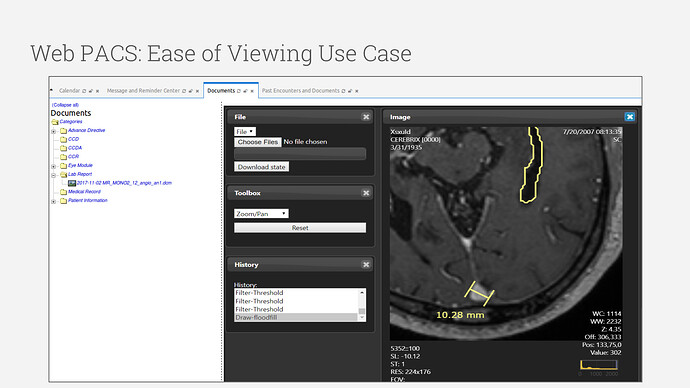Click the CCD folder icon
Viewport: 690px width, 388px height.
pyautogui.click(x=63, y=139)
